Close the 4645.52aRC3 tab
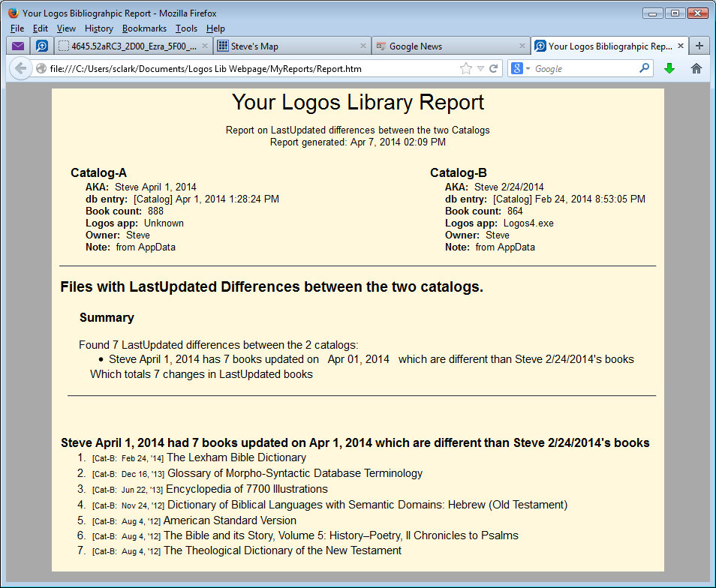The width and height of the screenshot is (716, 588). pyautogui.click(x=205, y=46)
